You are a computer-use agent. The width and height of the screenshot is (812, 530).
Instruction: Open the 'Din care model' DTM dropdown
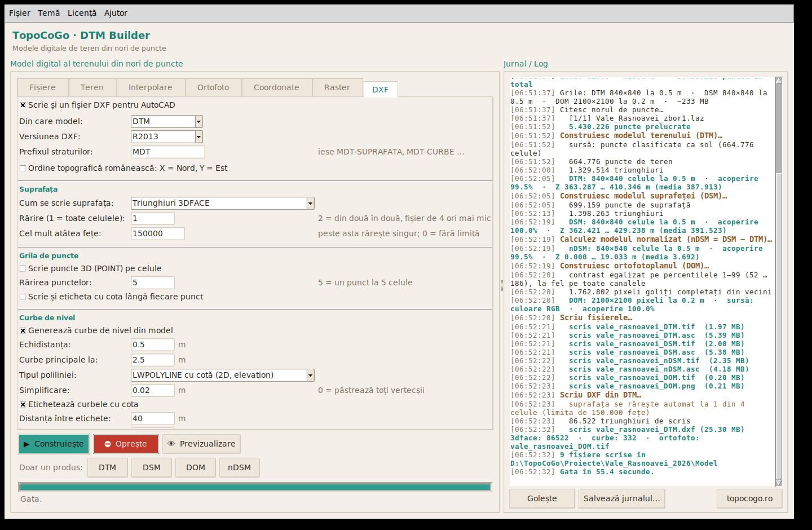tap(198, 121)
